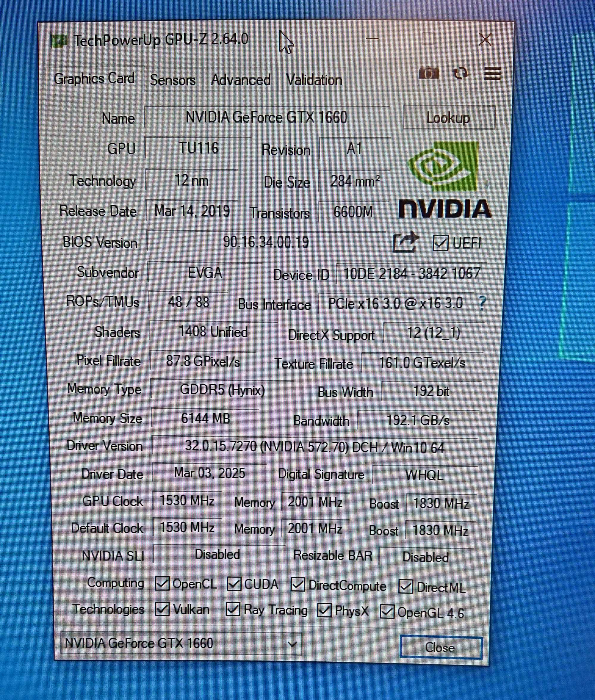
Task: Toggle the Ray Tracing checkbox
Action: pos(233,609)
